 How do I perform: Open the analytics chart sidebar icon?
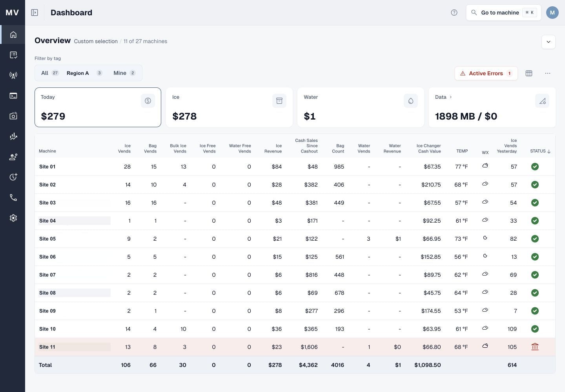click(13, 136)
